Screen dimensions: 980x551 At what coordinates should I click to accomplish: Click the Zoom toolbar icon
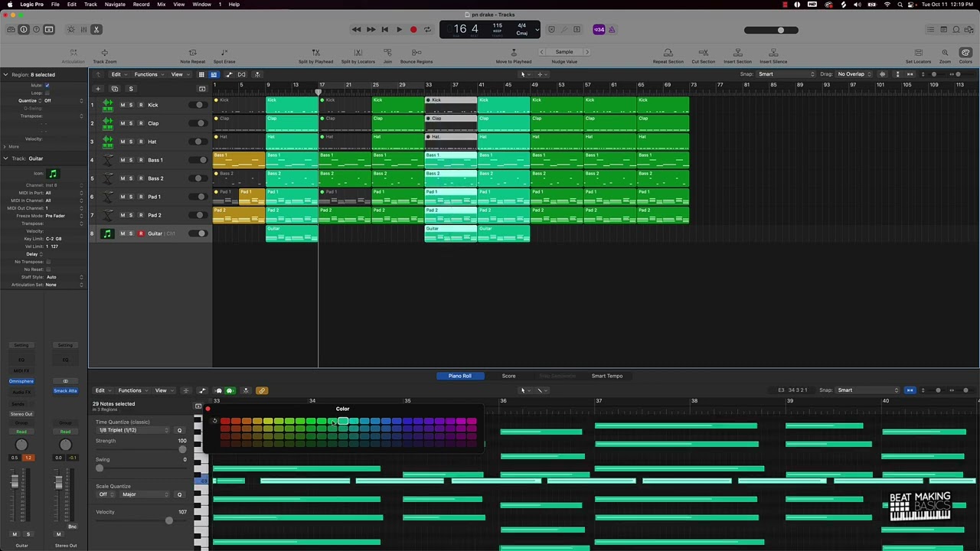pyautogui.click(x=945, y=56)
